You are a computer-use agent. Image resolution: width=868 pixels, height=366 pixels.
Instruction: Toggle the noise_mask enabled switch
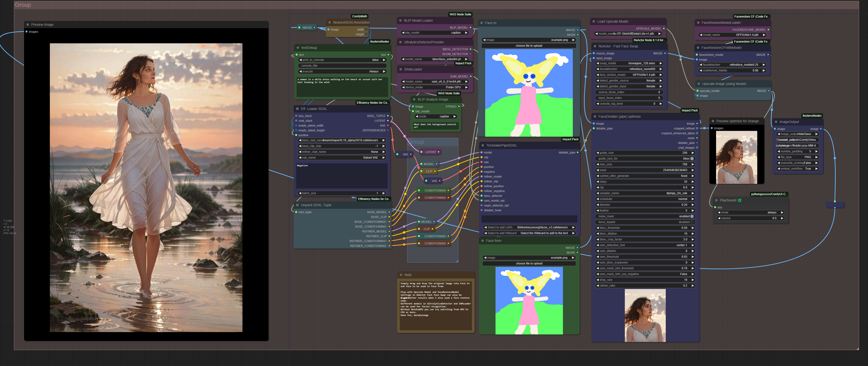[645, 217]
